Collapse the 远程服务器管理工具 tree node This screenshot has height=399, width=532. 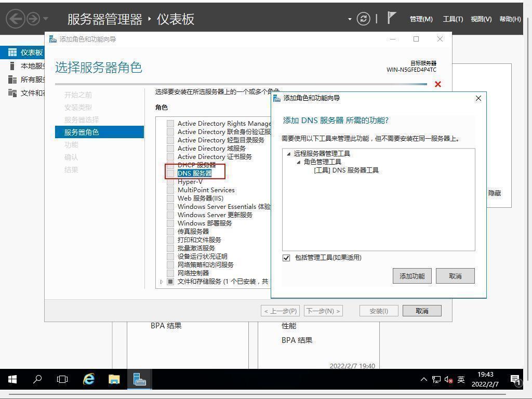[x=289, y=154]
